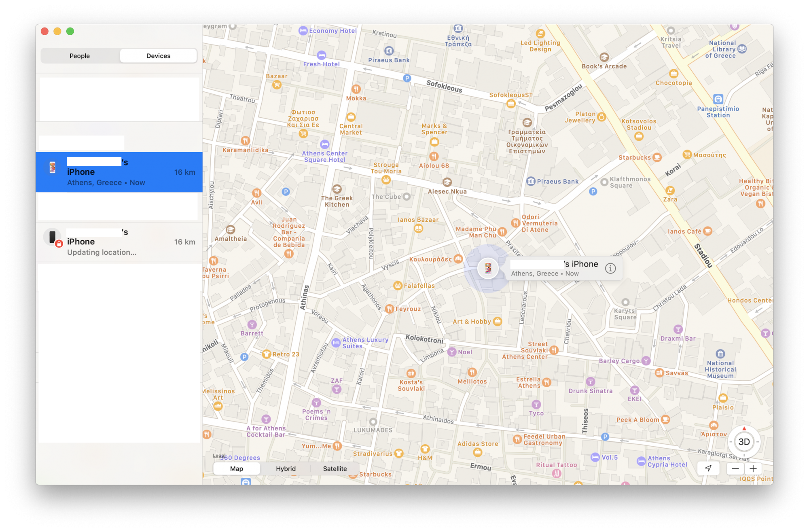Click the iPhone pin on the map

488,268
